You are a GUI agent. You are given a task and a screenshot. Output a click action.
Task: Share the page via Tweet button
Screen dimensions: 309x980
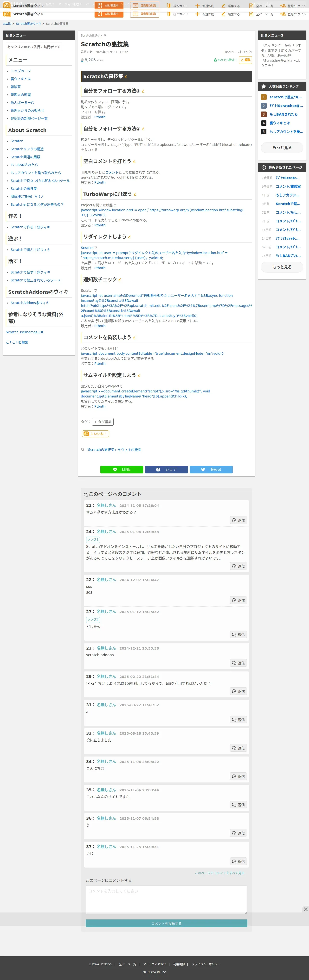[211, 470]
